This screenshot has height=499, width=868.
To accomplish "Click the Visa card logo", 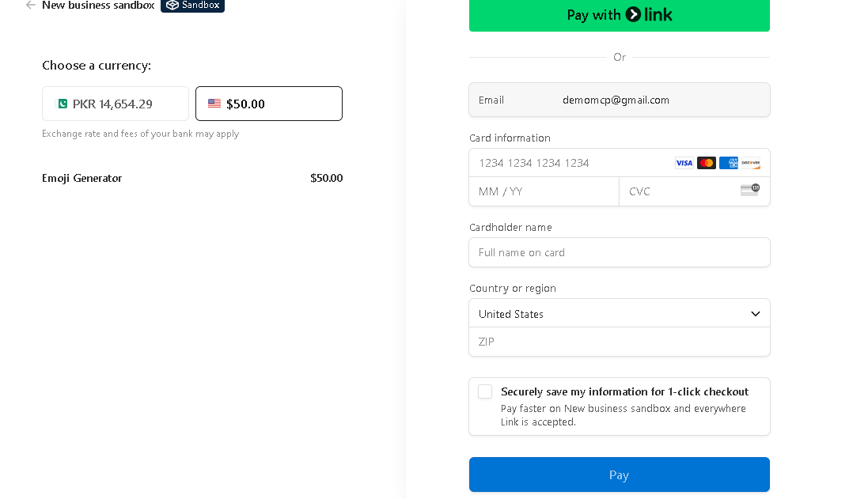I will click(684, 163).
